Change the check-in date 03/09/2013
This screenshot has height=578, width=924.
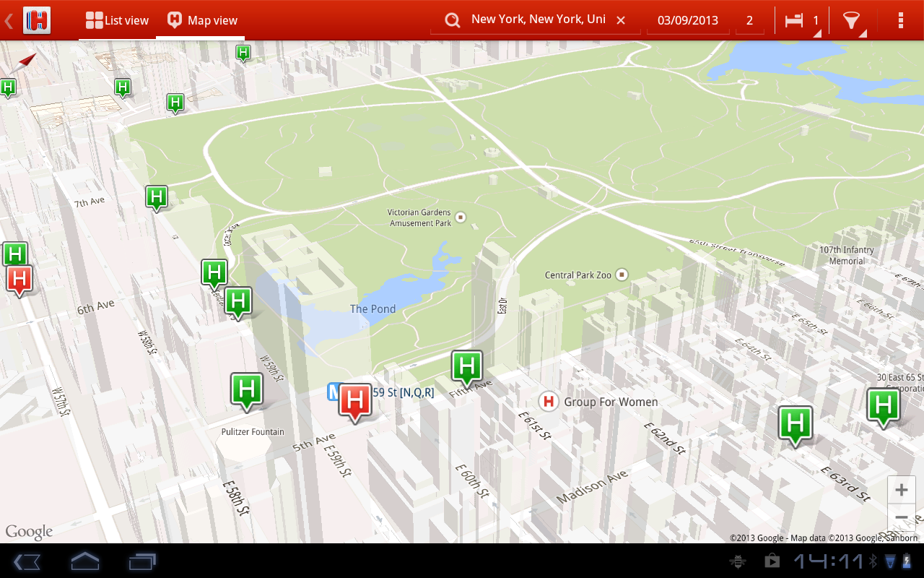click(688, 20)
